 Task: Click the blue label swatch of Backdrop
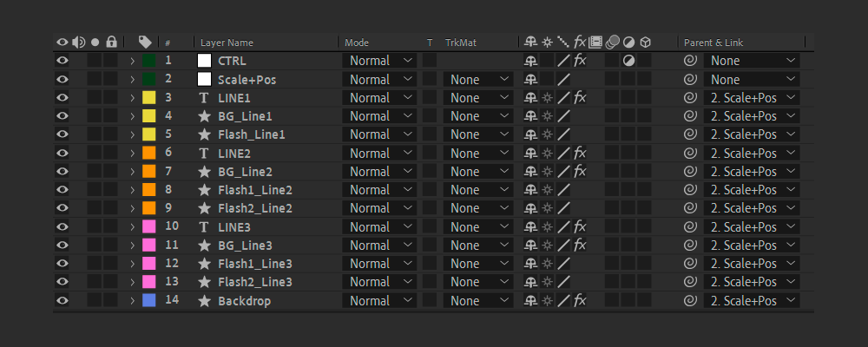tap(149, 301)
